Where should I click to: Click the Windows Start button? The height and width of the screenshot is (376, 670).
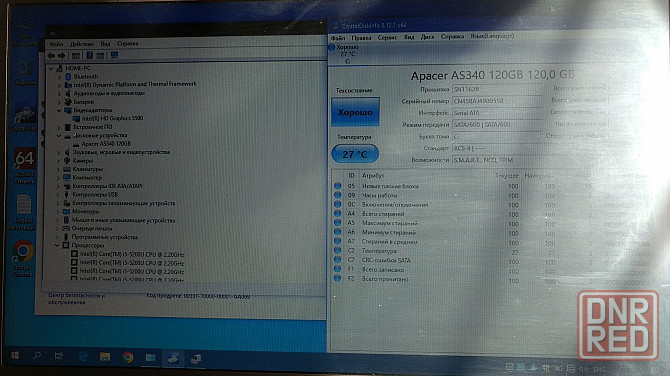pyautogui.click(x=15, y=355)
